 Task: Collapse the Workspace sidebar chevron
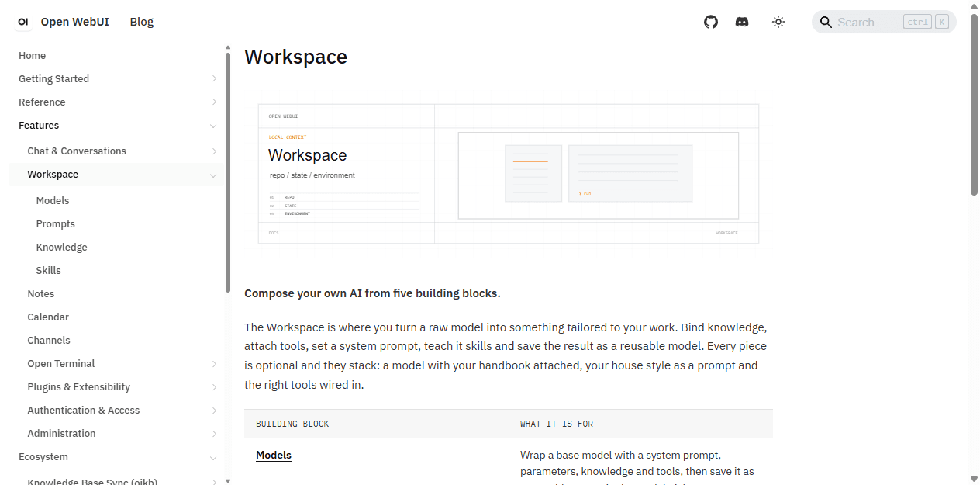(213, 175)
